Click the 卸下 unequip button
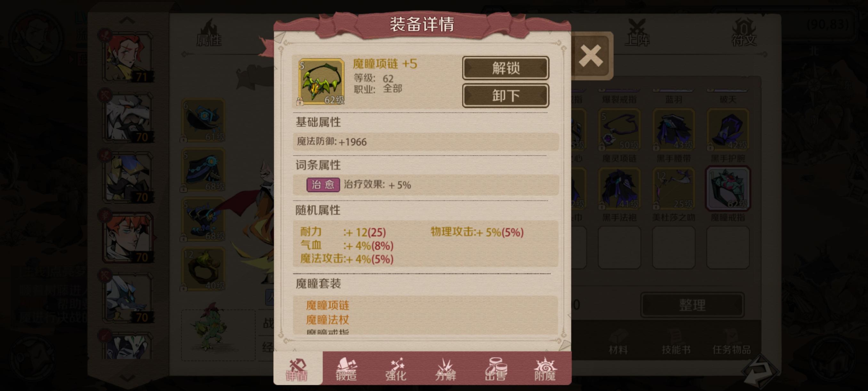The height and width of the screenshot is (391, 868). 505,96
